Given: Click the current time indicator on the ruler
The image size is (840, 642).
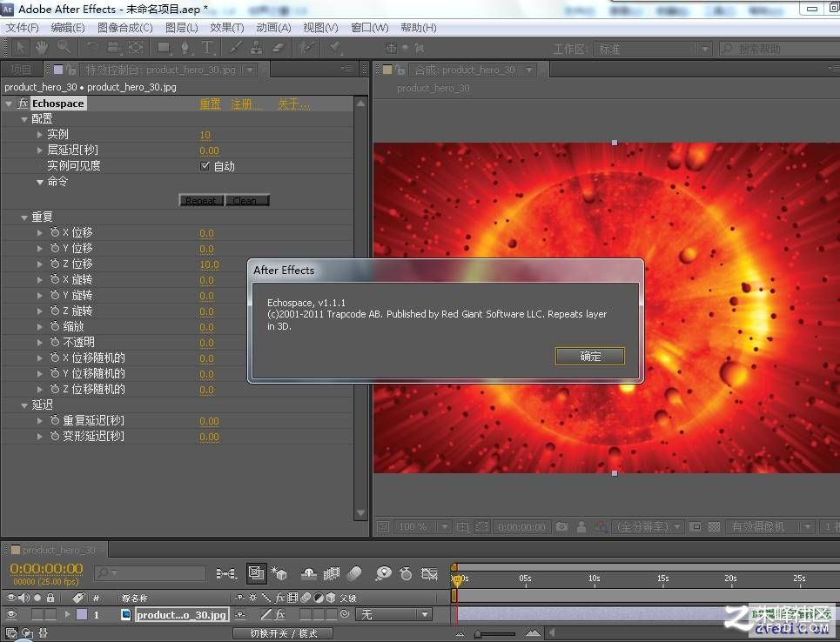Looking at the screenshot, I should [457, 580].
